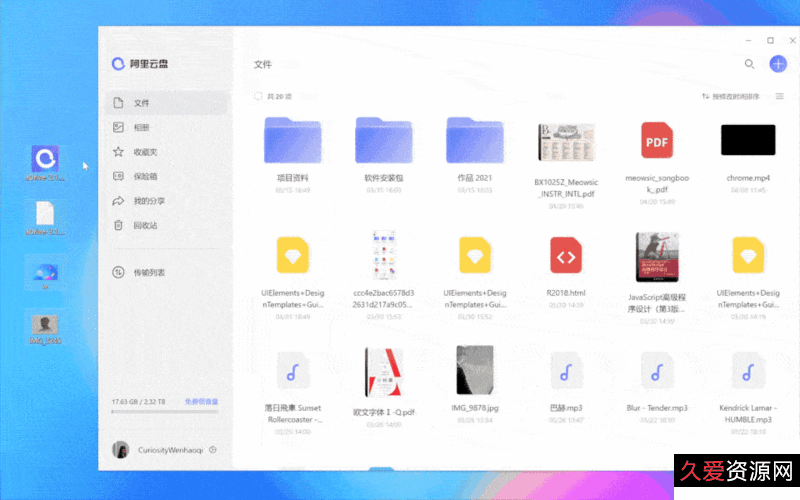Viewport: 800px width, 500px height.
Task: Open 我的分享 shares in sidebar
Action: pyautogui.click(x=148, y=201)
